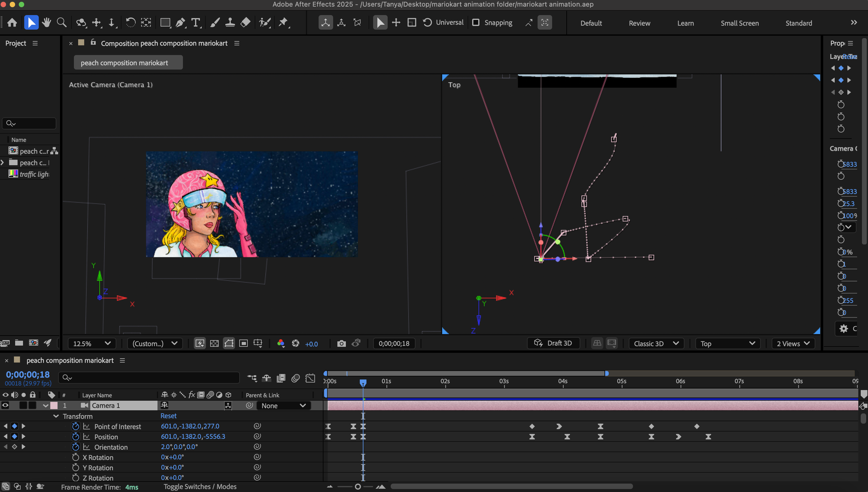The image size is (868, 492).
Task: Select the Zoom magnifier tool
Action: pyautogui.click(x=61, y=23)
